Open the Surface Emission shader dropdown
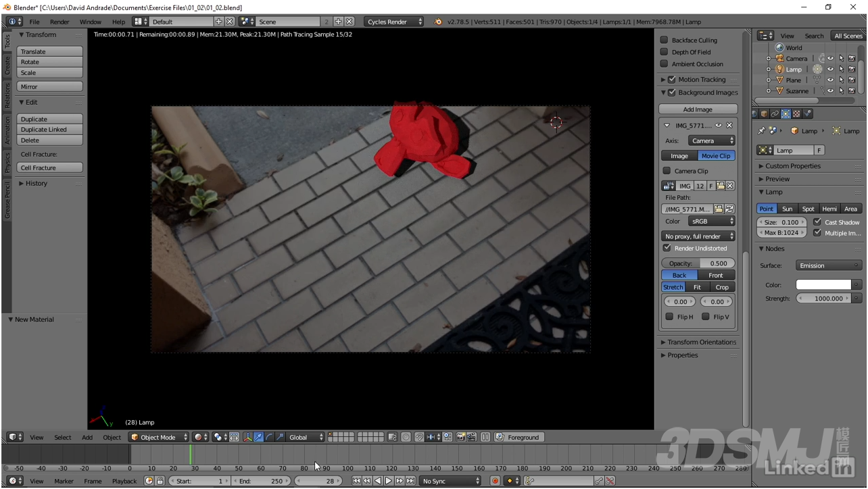 829,265
